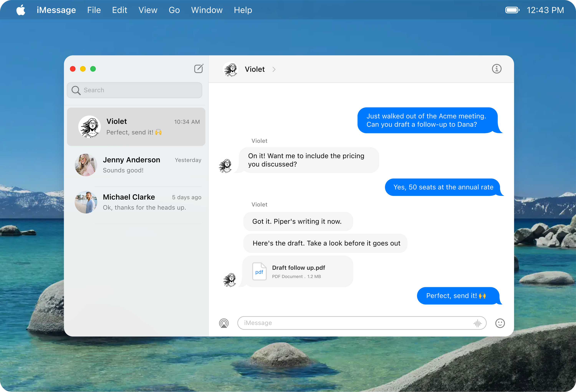The height and width of the screenshot is (392, 576).
Task: Click into the iMessage text field
Action: click(362, 323)
